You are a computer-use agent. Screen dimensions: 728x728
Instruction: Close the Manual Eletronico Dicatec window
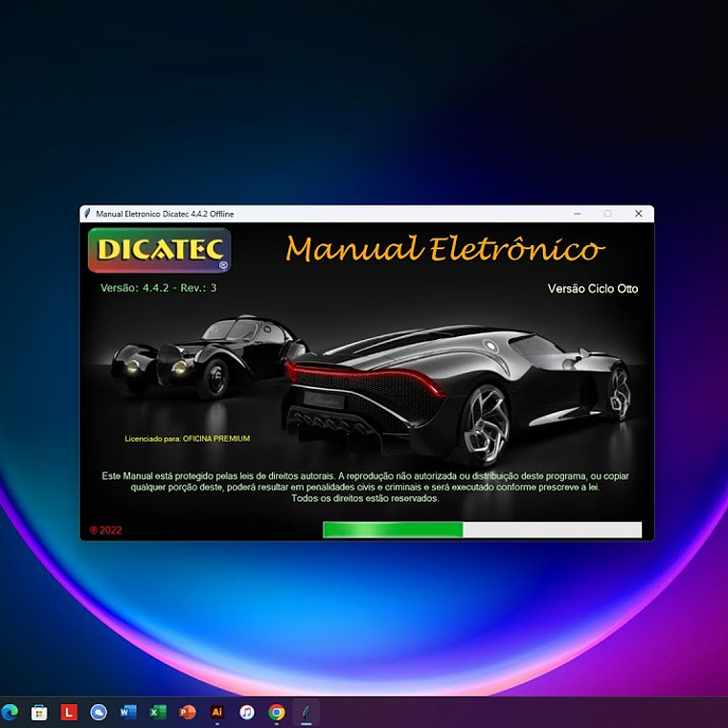point(638,214)
